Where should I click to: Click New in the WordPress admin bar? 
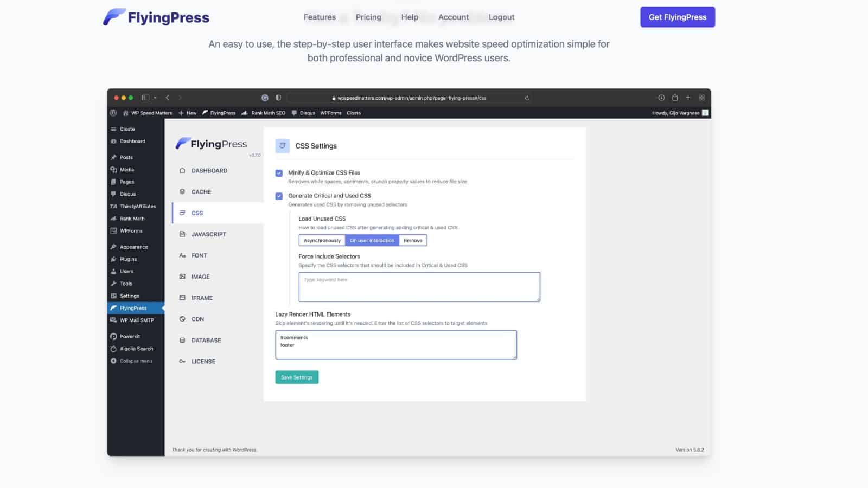[x=188, y=113]
